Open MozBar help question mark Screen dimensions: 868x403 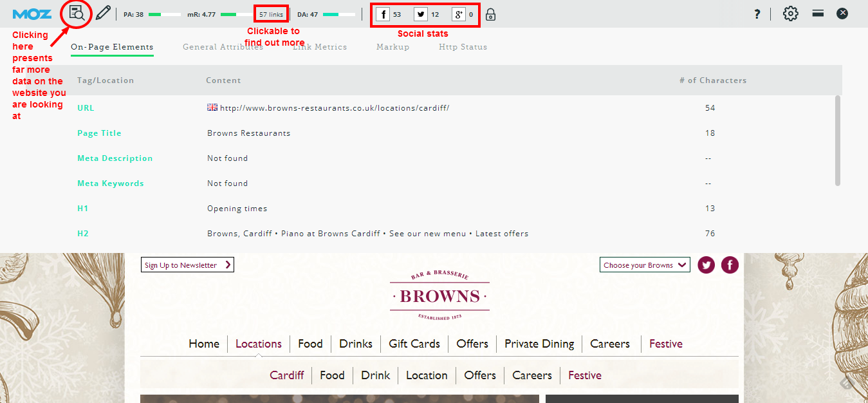tap(757, 14)
